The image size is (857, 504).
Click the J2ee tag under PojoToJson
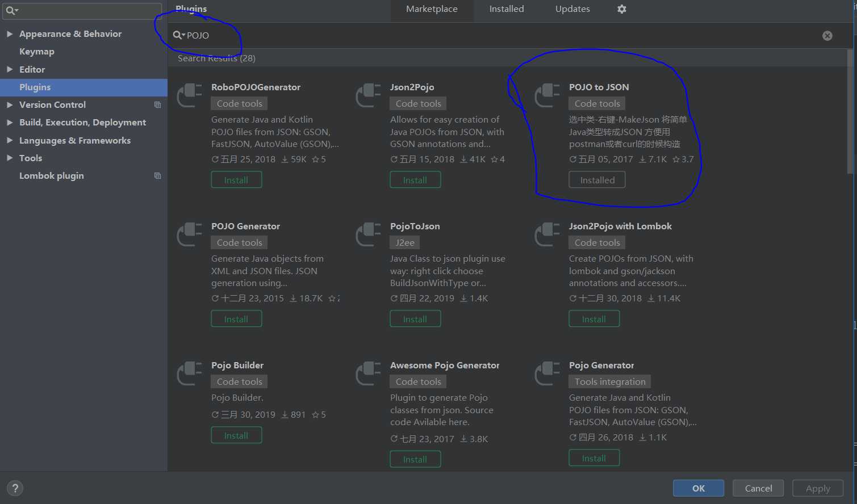click(405, 242)
